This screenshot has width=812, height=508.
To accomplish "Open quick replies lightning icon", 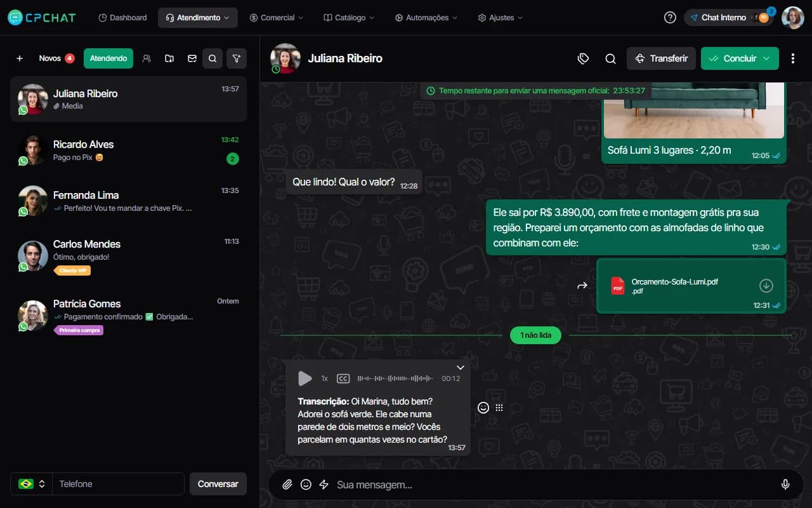I will coord(324,485).
